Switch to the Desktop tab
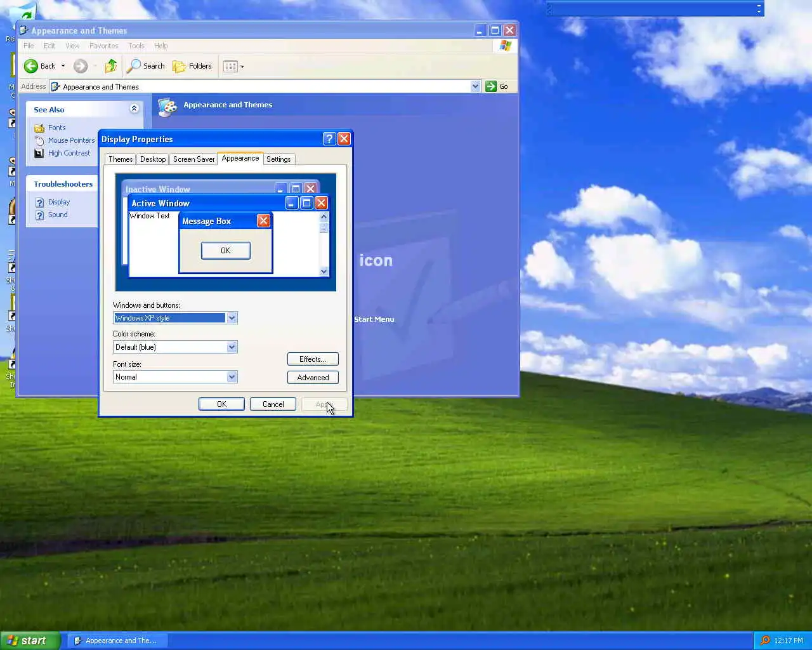Image resolution: width=812 pixels, height=650 pixels. click(153, 159)
